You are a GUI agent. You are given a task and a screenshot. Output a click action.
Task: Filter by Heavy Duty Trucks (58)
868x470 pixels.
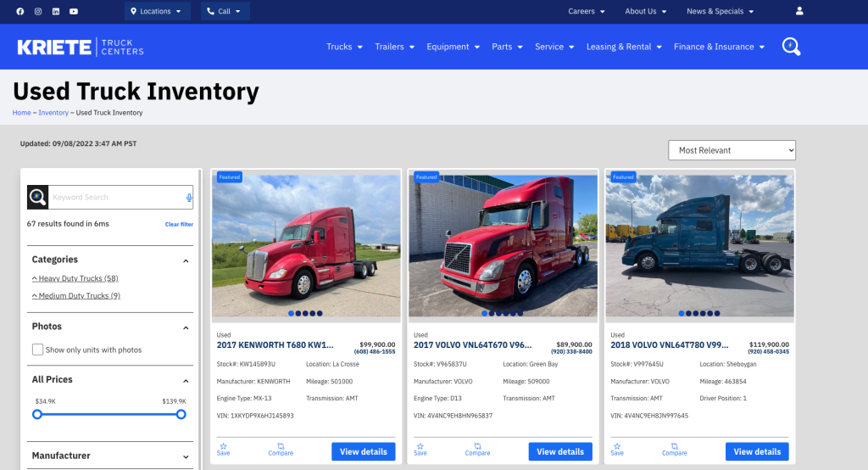[x=75, y=278]
